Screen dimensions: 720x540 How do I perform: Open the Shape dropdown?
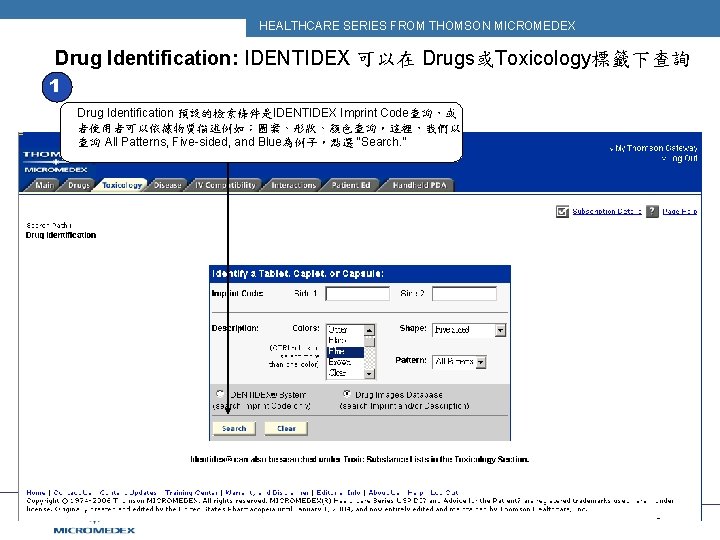pos(469,330)
